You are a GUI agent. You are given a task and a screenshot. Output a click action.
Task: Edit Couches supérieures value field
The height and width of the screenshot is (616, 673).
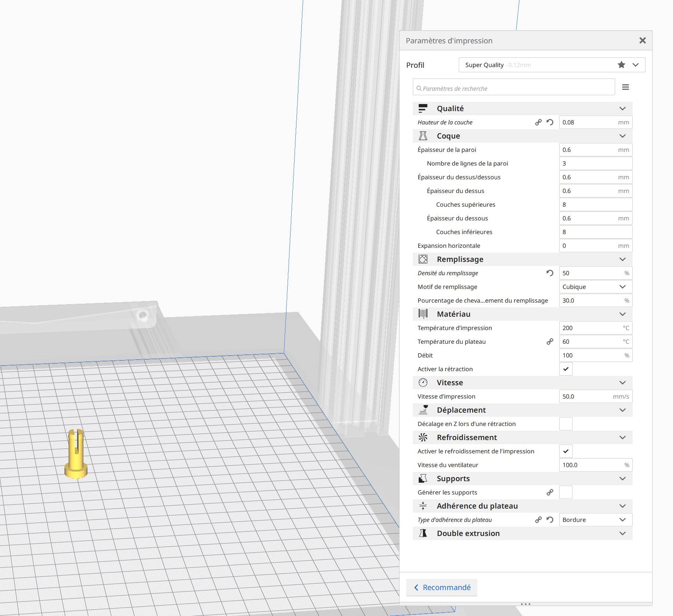(x=596, y=204)
